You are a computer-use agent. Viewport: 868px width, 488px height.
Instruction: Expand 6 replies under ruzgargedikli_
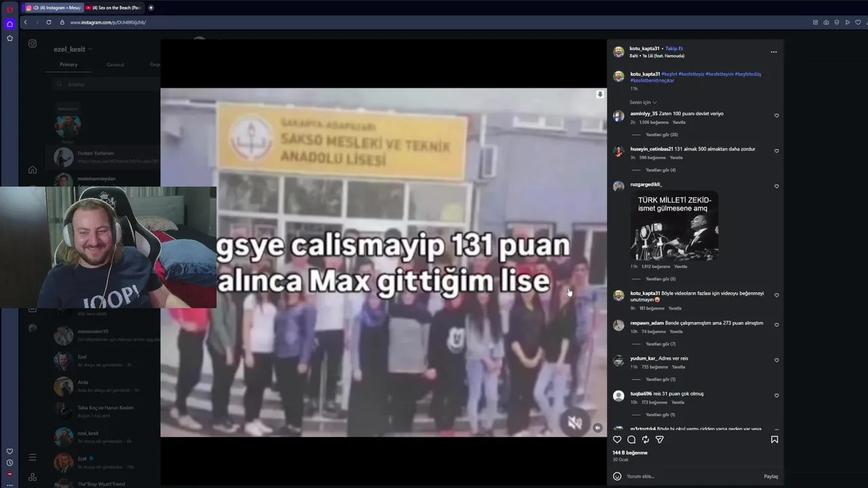[x=660, y=279]
